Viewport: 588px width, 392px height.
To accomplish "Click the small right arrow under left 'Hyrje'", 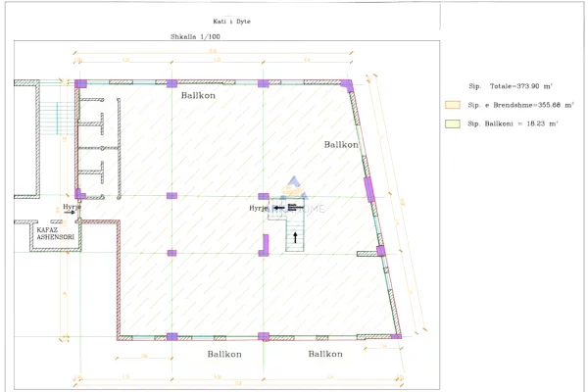I will coord(70,213).
